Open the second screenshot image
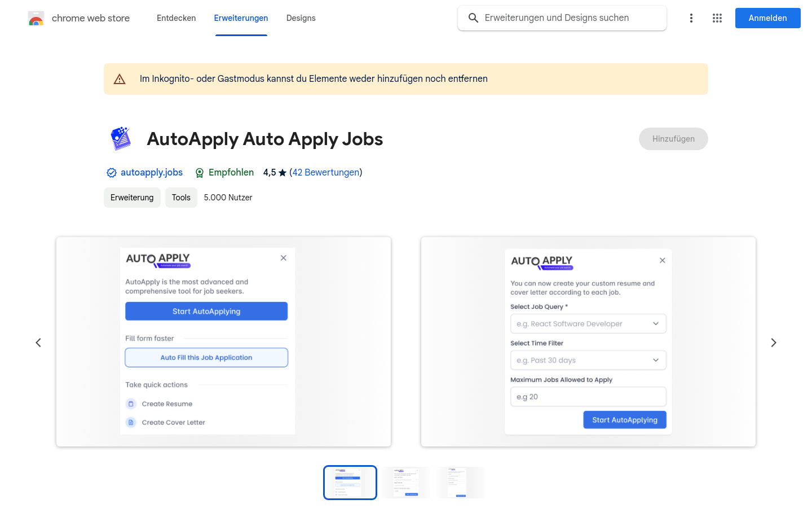Screen dimensions: 812x508 [588, 342]
